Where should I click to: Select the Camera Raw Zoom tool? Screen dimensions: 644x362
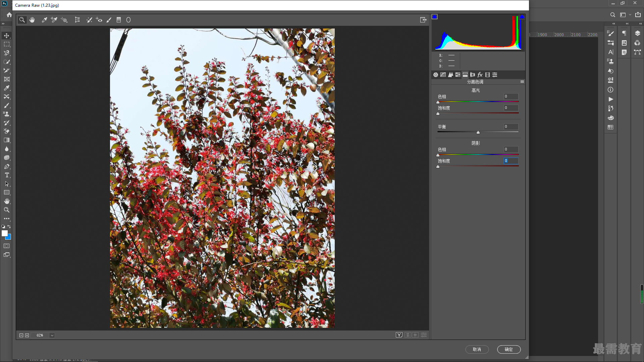[x=22, y=20]
